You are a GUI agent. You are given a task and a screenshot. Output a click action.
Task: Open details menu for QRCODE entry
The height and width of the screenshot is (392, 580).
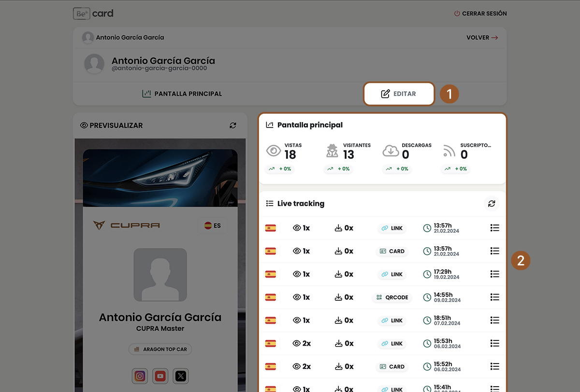point(494,297)
